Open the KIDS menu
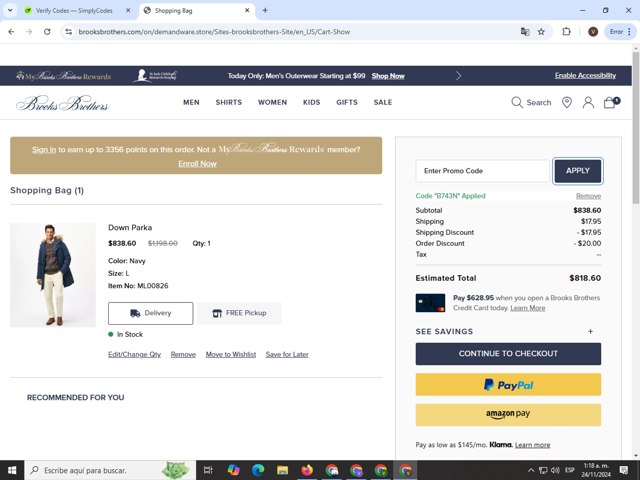640x480 pixels. click(x=311, y=102)
